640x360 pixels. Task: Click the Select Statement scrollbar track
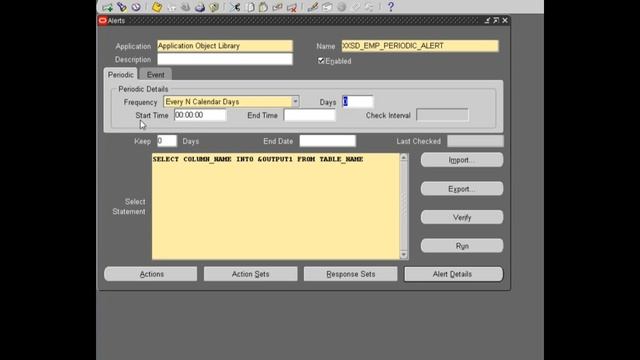[x=404, y=206]
